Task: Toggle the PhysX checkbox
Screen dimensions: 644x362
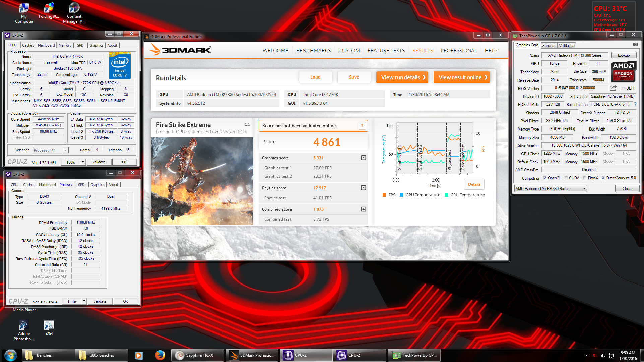Action: click(x=585, y=178)
